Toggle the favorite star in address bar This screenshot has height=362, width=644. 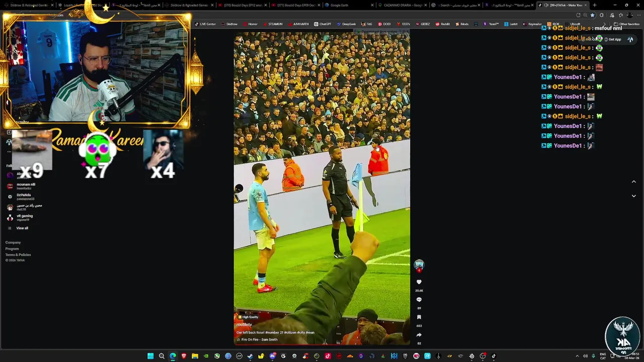point(592,15)
